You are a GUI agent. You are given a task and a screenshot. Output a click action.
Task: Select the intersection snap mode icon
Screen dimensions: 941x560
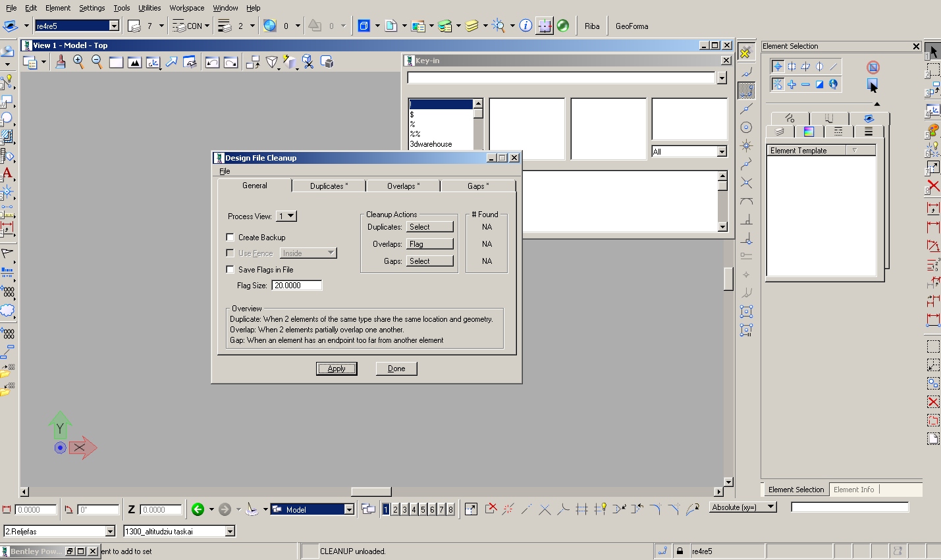pos(746,182)
